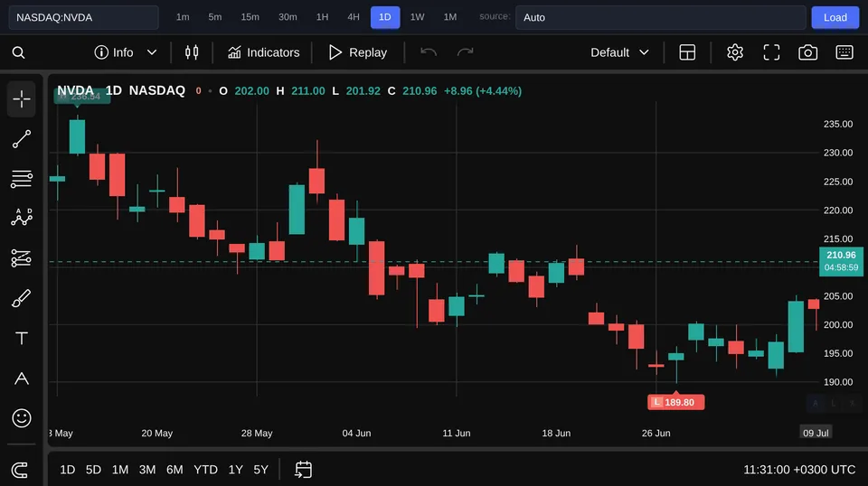Image resolution: width=868 pixels, height=486 pixels.
Task: Set date range to YTD
Action: [x=205, y=470]
